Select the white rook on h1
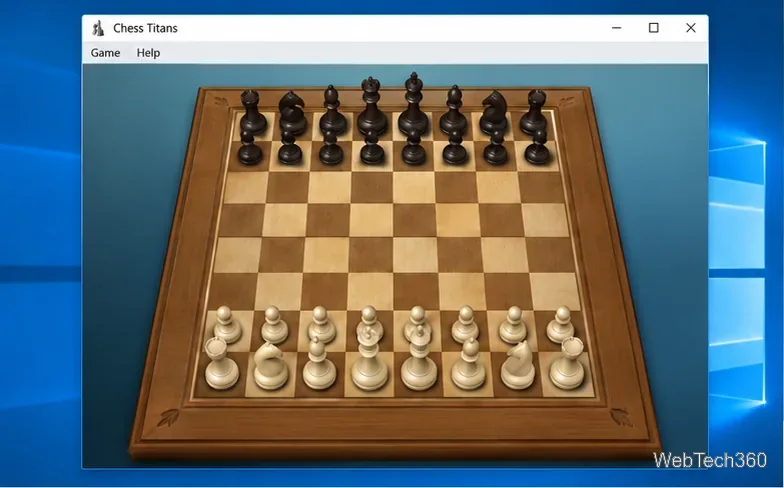Image resolution: width=784 pixels, height=488 pixels. click(568, 363)
